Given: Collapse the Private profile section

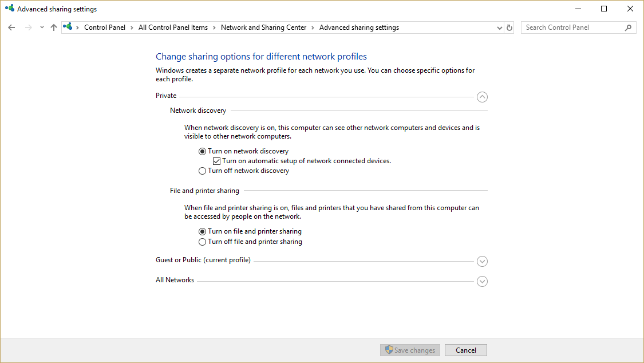Looking at the screenshot, I should click(482, 97).
